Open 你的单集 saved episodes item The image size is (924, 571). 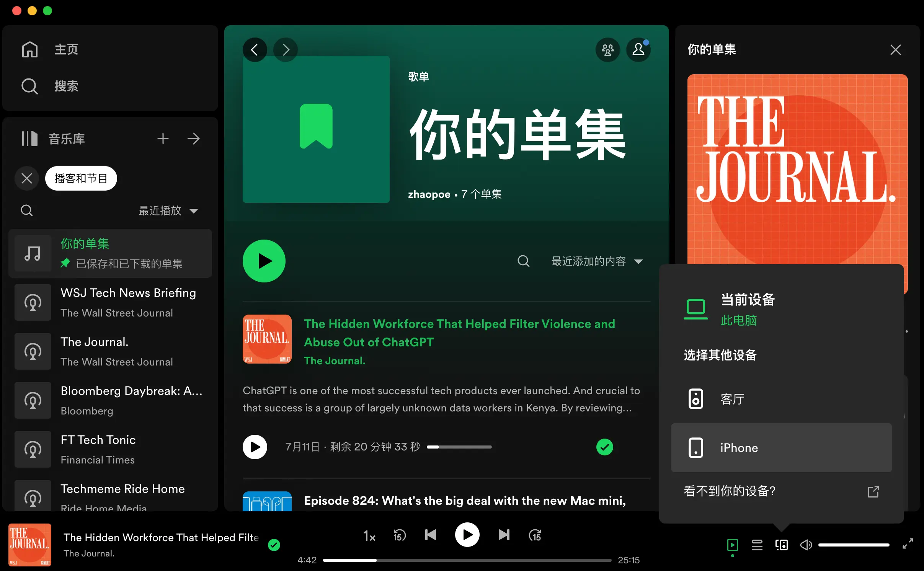click(x=110, y=253)
